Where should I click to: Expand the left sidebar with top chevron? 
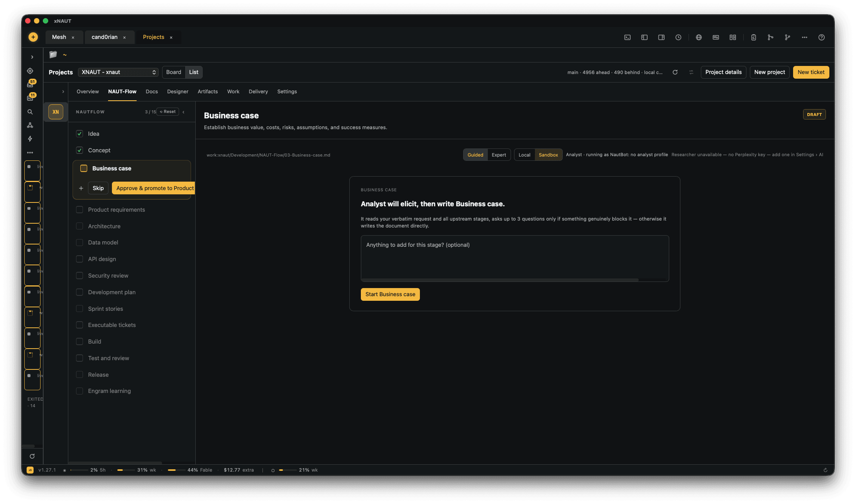pos(32,57)
